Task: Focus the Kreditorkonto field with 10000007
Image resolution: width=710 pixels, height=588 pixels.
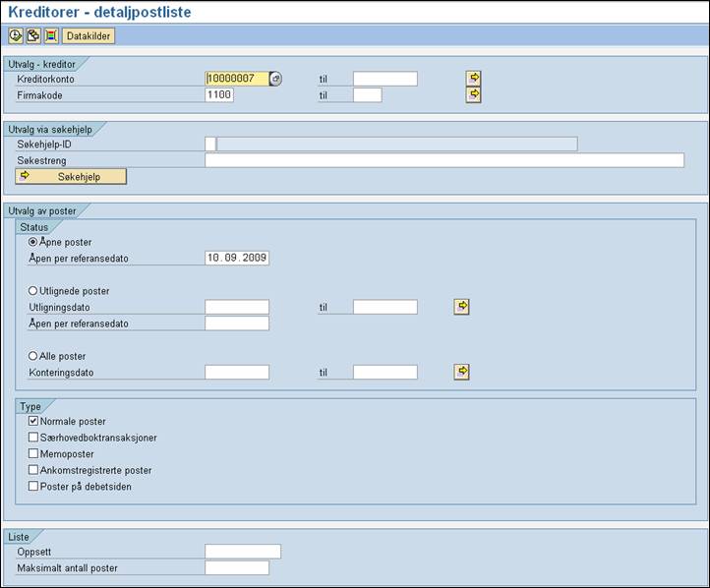Action: click(x=237, y=79)
